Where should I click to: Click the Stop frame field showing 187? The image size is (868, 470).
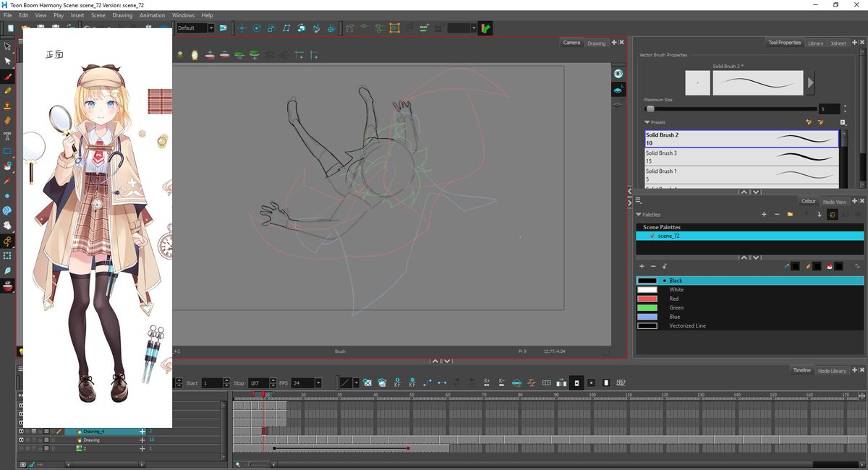tap(260, 383)
